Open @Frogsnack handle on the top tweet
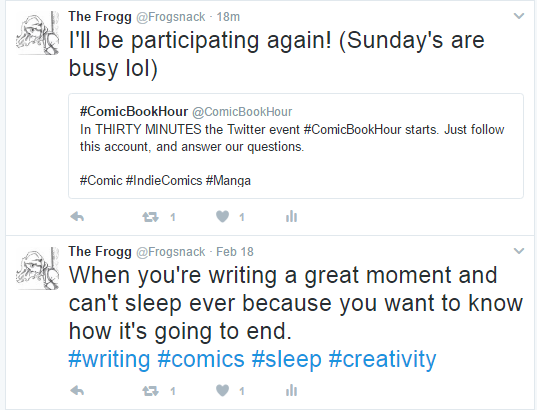The height and width of the screenshot is (410, 537). pos(171,17)
